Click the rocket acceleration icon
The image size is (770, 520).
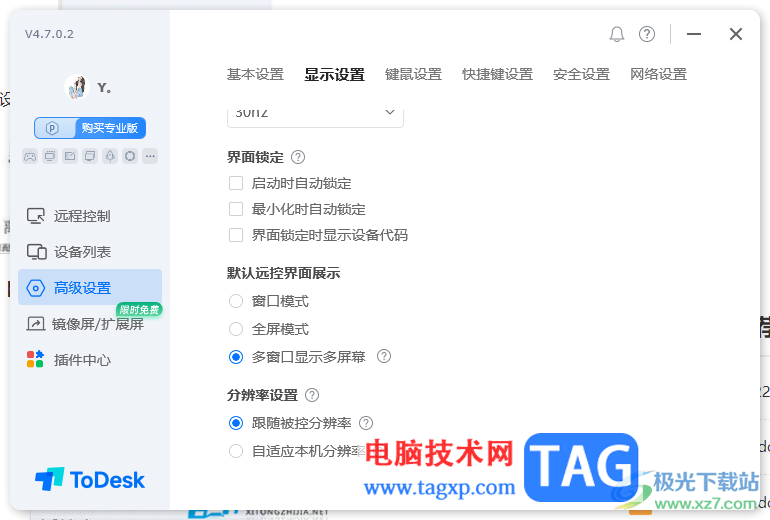[110, 156]
